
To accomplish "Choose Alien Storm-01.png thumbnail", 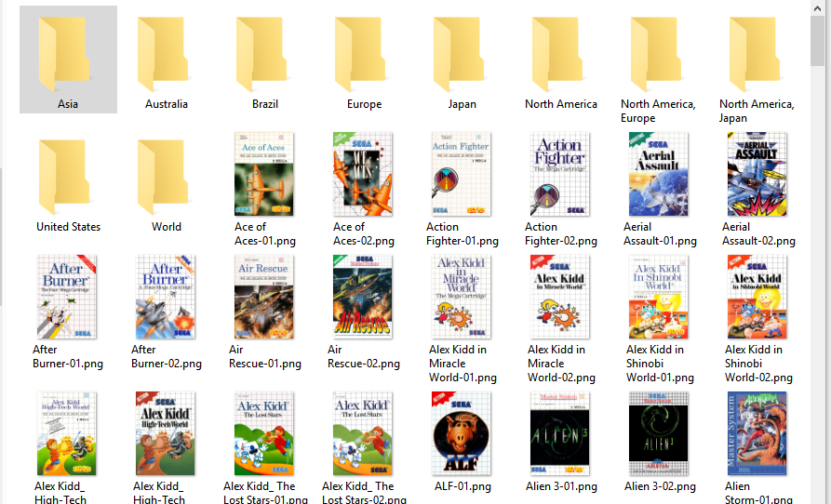I will tap(757, 433).
